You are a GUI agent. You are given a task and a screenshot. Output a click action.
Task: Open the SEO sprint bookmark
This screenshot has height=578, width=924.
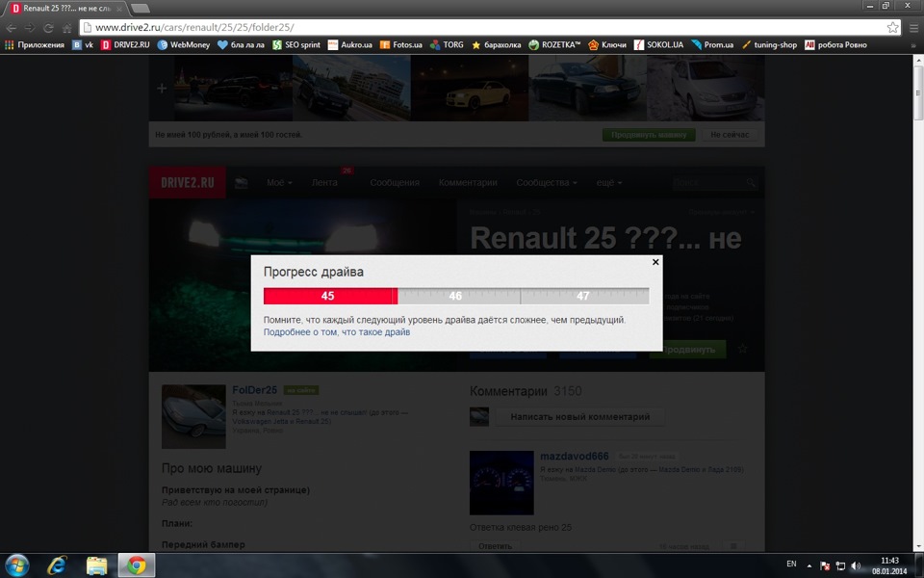pos(295,45)
